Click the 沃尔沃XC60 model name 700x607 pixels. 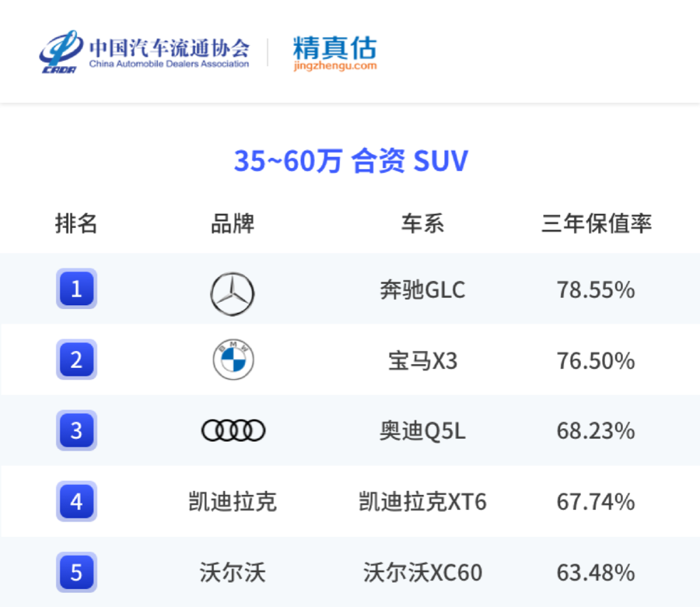pos(423,573)
